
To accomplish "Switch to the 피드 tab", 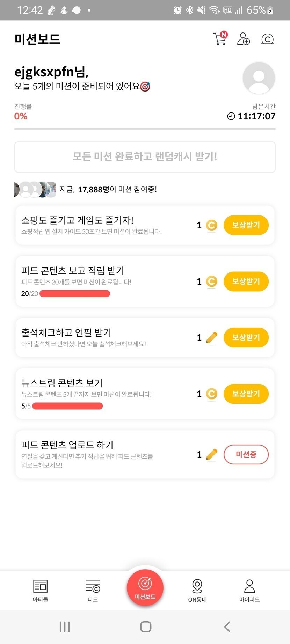I will pyautogui.click(x=93, y=590).
